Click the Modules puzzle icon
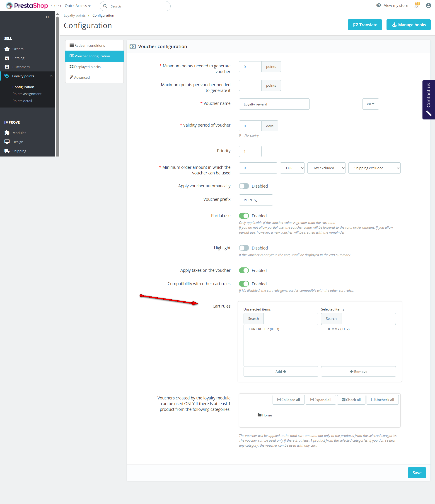 pyautogui.click(x=7, y=133)
